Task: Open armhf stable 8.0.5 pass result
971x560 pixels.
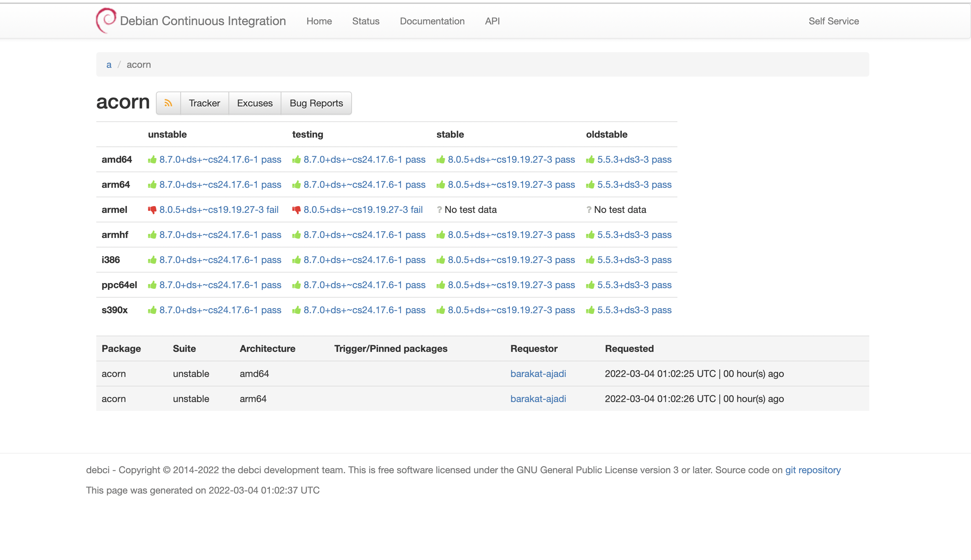Action: 512,235
